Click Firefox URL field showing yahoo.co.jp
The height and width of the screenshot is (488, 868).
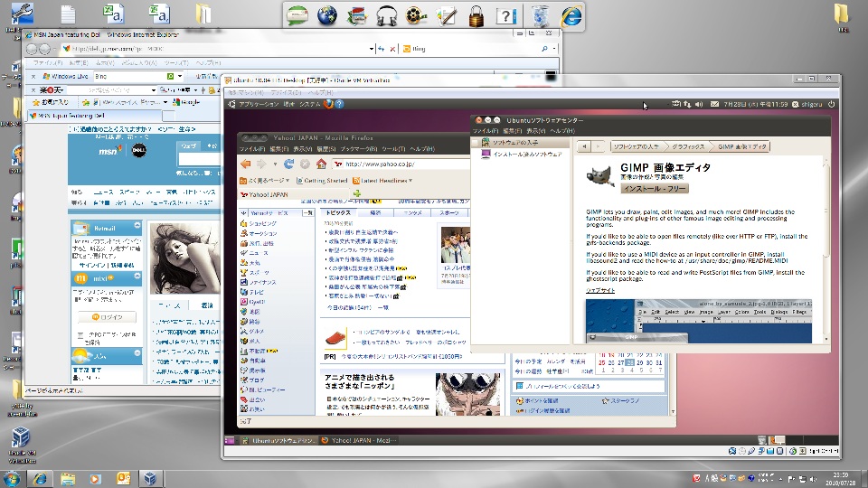click(x=401, y=164)
